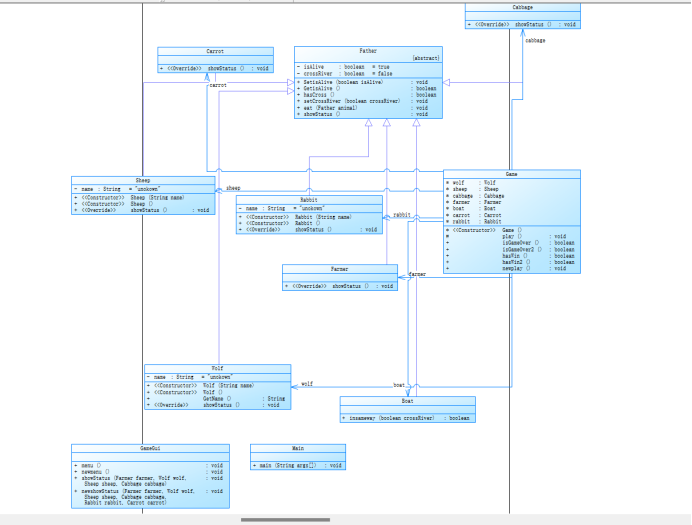Click the 'wolf' association role label

coord(307,384)
